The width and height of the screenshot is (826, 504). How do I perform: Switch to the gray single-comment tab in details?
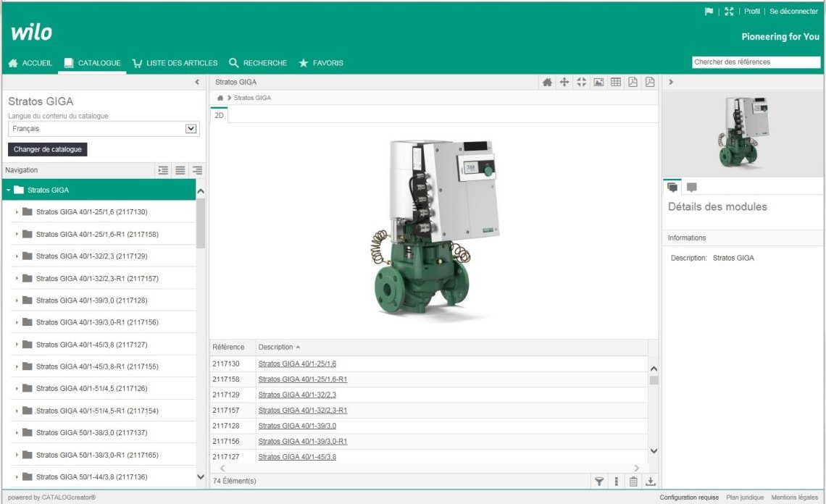pos(692,187)
